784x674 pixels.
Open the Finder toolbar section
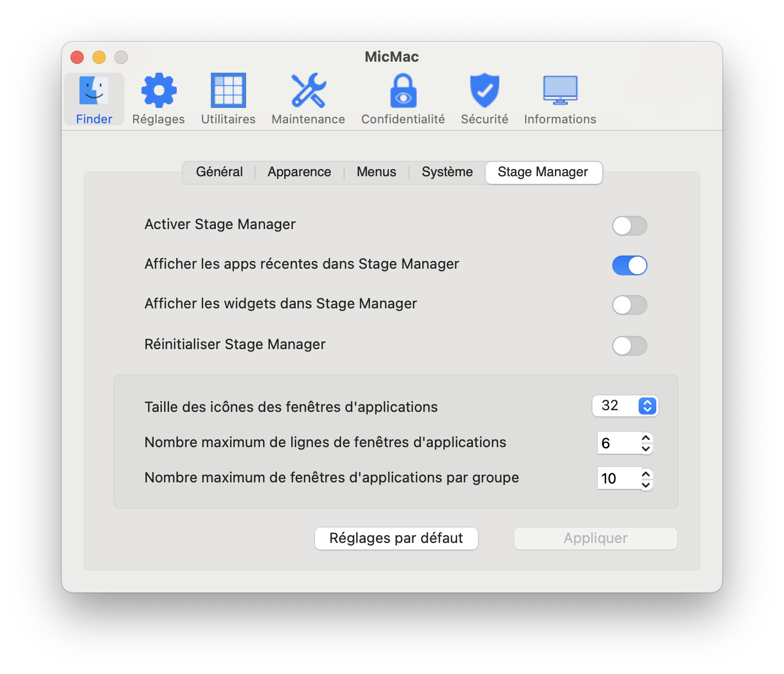tap(94, 100)
